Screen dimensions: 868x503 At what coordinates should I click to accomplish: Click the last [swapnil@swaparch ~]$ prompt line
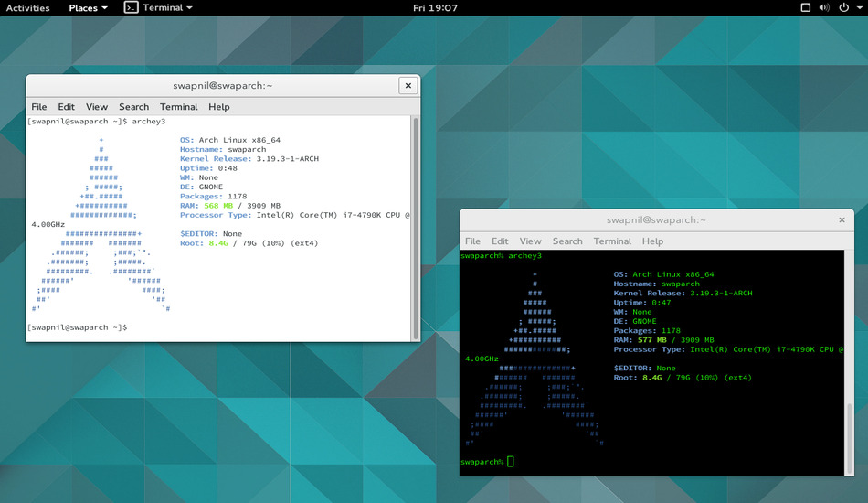point(78,327)
